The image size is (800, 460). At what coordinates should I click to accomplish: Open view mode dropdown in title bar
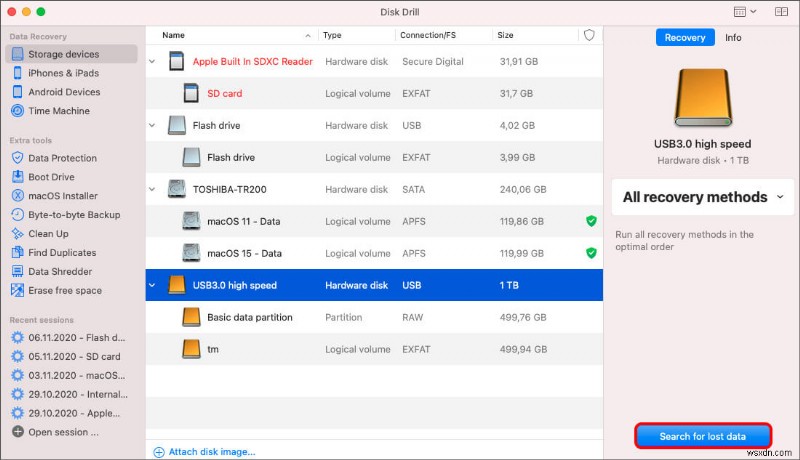pyautogui.click(x=745, y=12)
